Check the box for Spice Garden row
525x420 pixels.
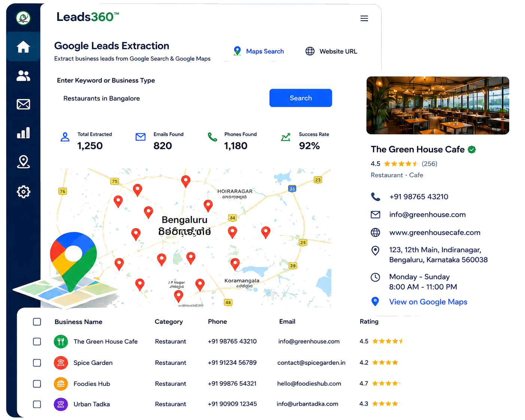37,363
